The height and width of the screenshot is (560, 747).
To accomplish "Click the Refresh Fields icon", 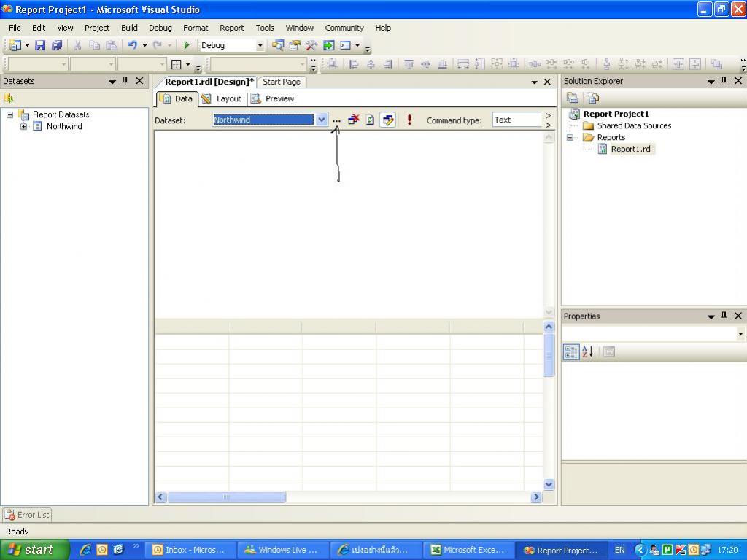I will [370, 120].
